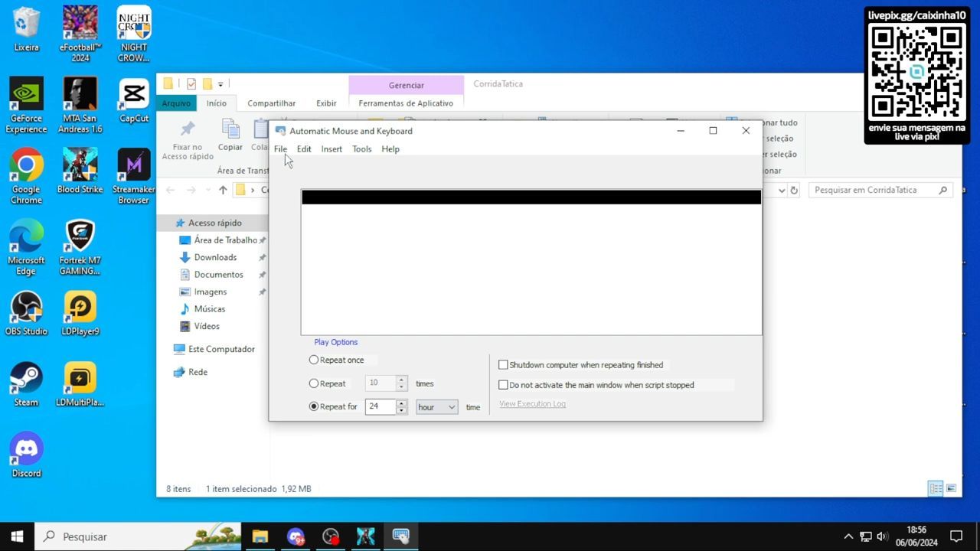Image resolution: width=980 pixels, height=551 pixels.
Task: Select the CapCut desktop icon
Action: tap(134, 100)
